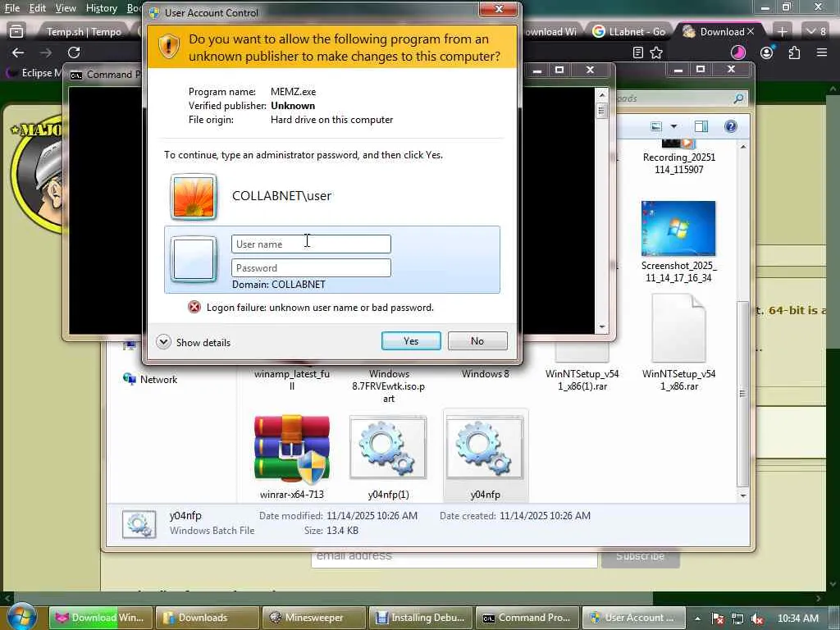The width and height of the screenshot is (840, 630).
Task: Switch to Command Pro taskbar button
Action: tap(527, 618)
